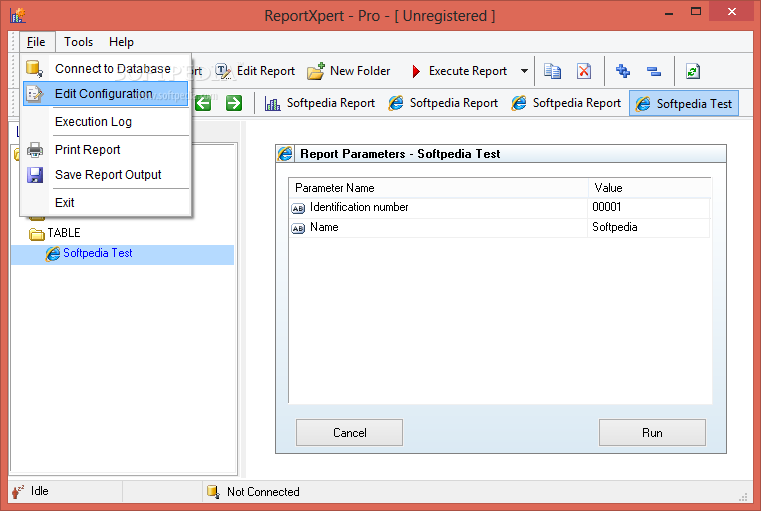
Task: Open the Execute Report dropdown arrow
Action: pos(524,71)
